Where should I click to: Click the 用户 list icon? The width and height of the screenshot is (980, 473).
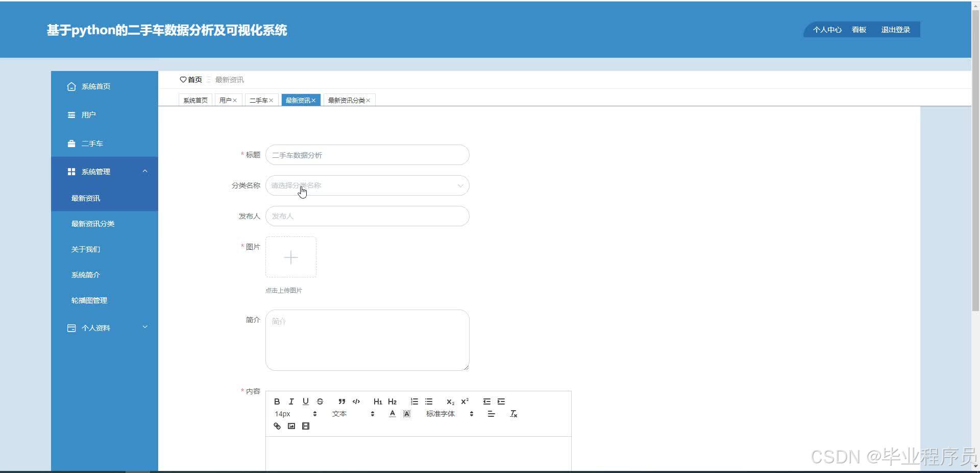tap(71, 115)
